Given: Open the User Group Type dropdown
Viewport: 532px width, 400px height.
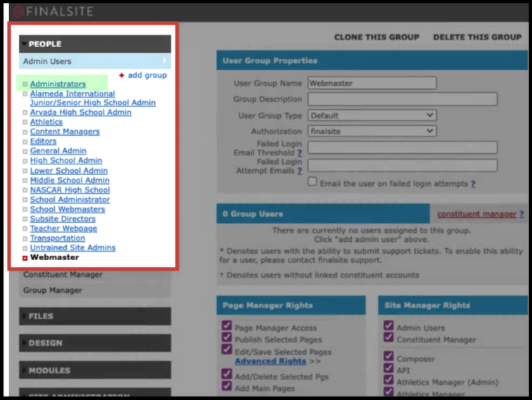Looking at the screenshot, I should (x=372, y=115).
